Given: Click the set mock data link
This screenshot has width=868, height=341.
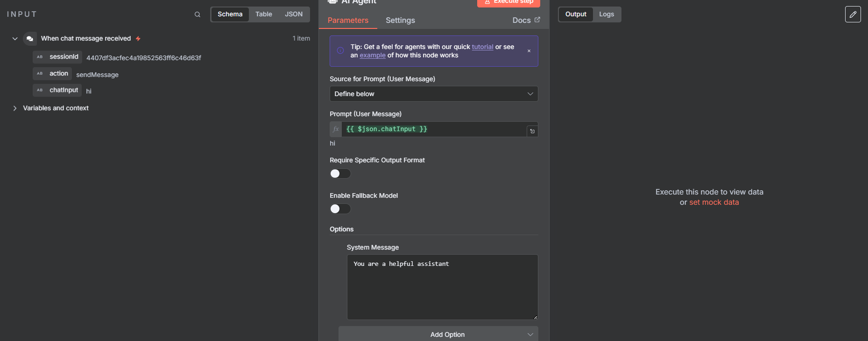Looking at the screenshot, I should pyautogui.click(x=714, y=202).
